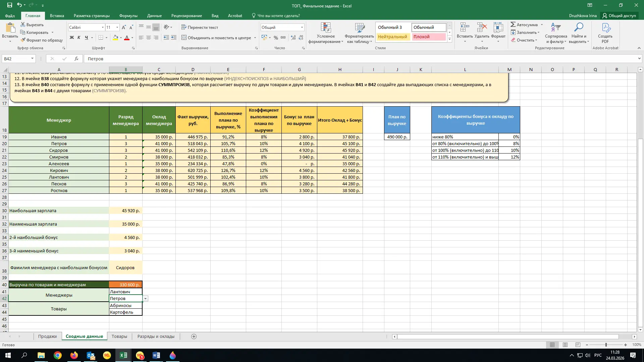
Task: Click the AutoSum sigma icon
Action: point(513,25)
